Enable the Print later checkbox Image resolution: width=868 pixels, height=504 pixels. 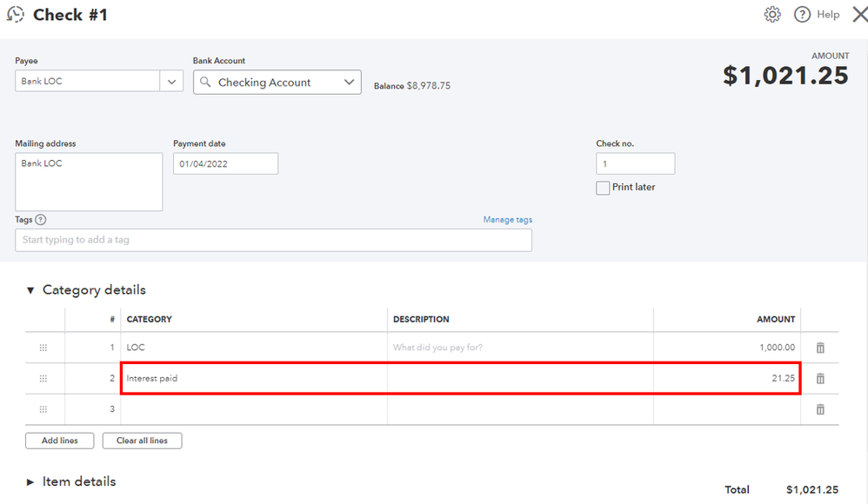click(603, 188)
